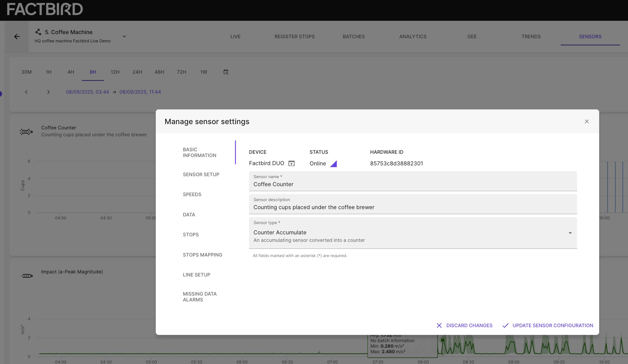Select the 4H time range
The width and height of the screenshot is (628, 364).
tap(71, 72)
